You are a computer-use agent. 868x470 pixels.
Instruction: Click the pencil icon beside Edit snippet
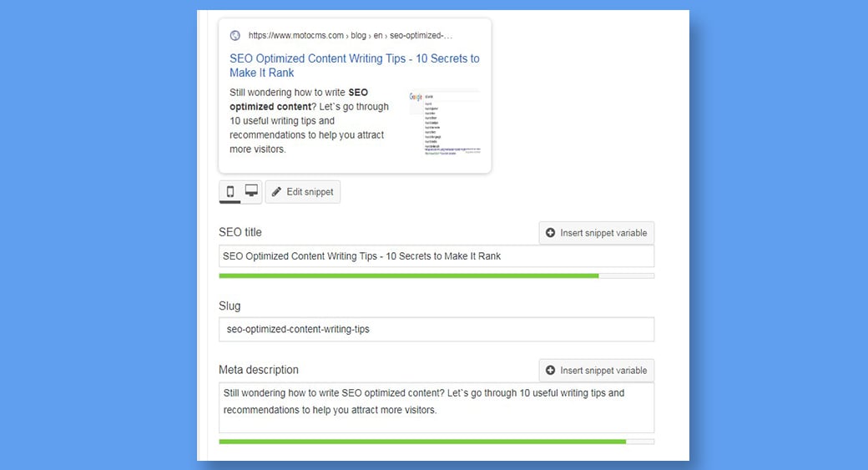277,192
